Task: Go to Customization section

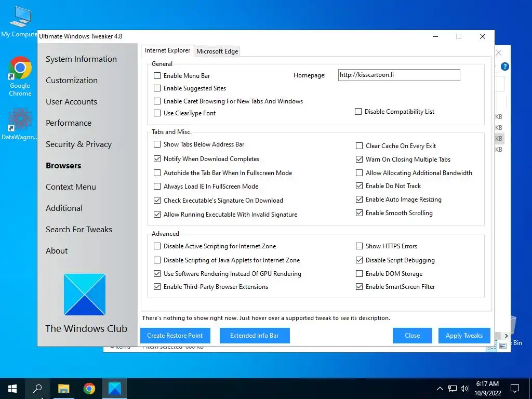Action: pos(72,81)
